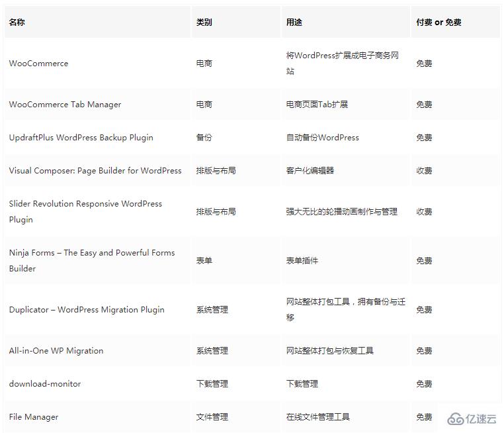Screen dimensions: 504x433
Task: Click 免费 in All-in-One WP Migration row
Action: click(x=424, y=351)
